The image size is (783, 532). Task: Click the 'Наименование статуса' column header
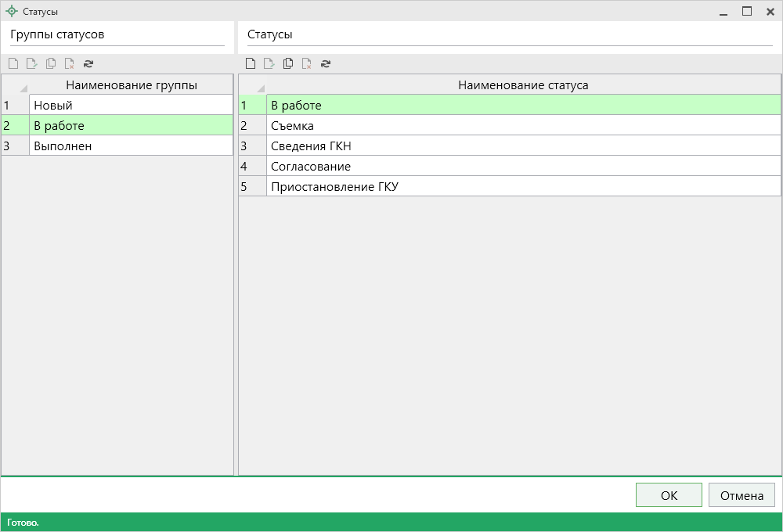click(523, 84)
